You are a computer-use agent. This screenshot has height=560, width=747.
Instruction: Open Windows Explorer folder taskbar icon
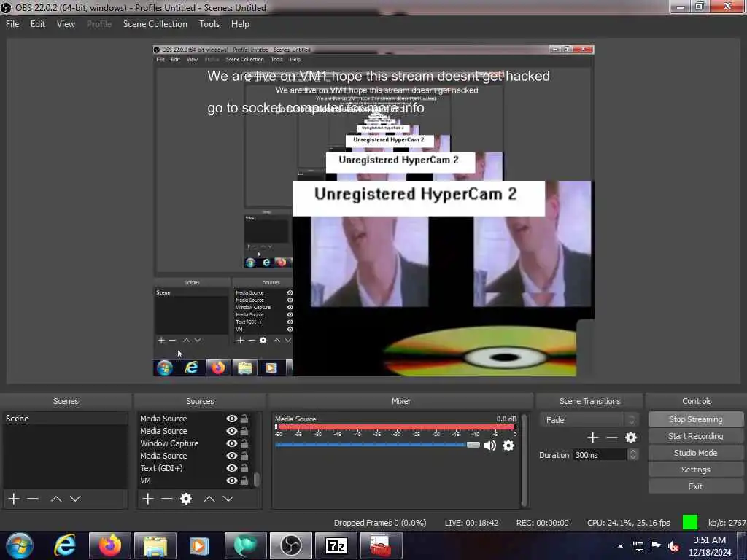point(155,545)
